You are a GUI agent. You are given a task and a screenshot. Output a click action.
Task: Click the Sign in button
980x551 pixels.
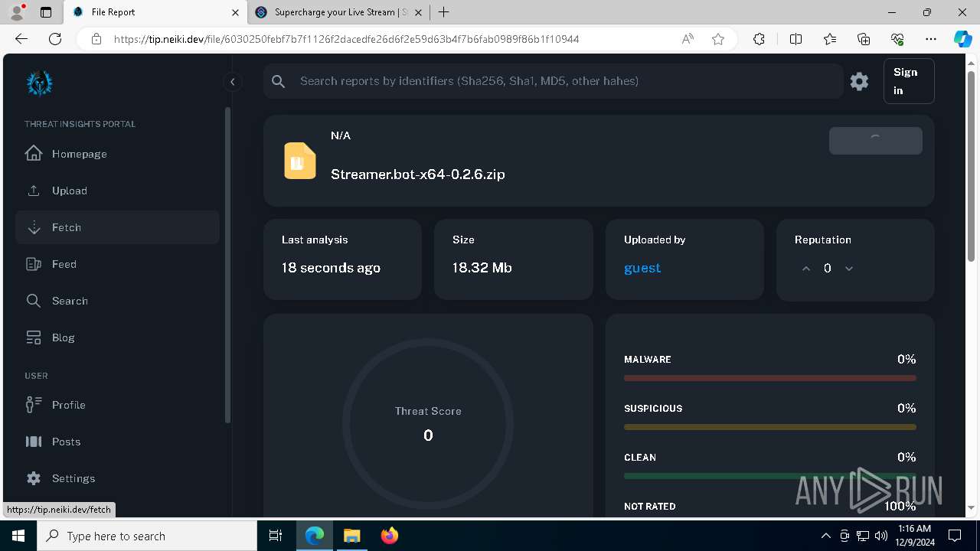909,81
